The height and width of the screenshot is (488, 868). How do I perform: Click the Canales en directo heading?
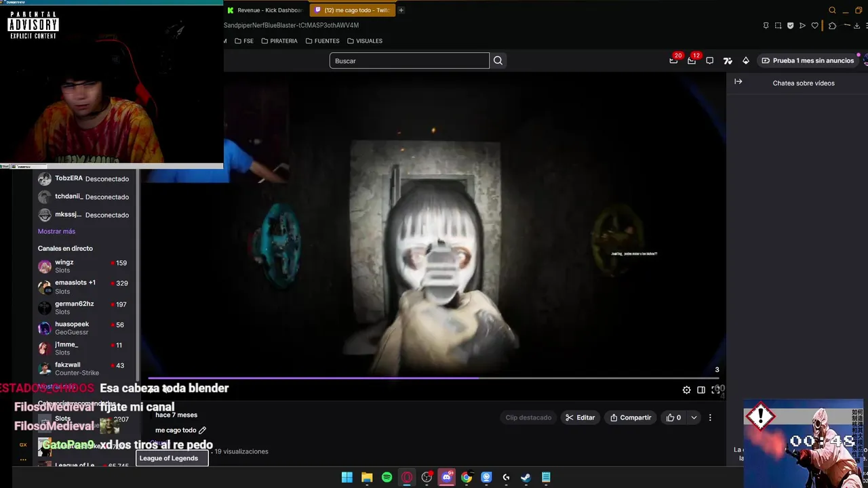(x=65, y=249)
